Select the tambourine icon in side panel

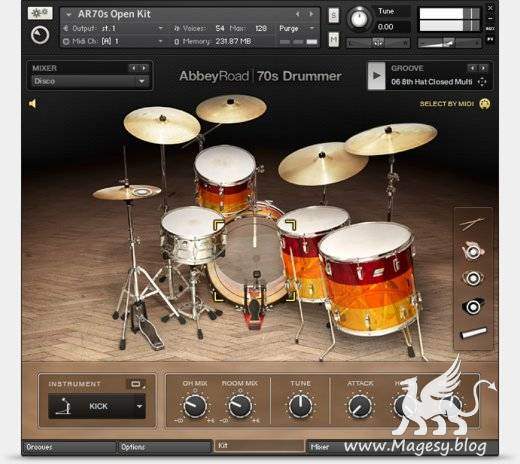(x=473, y=278)
